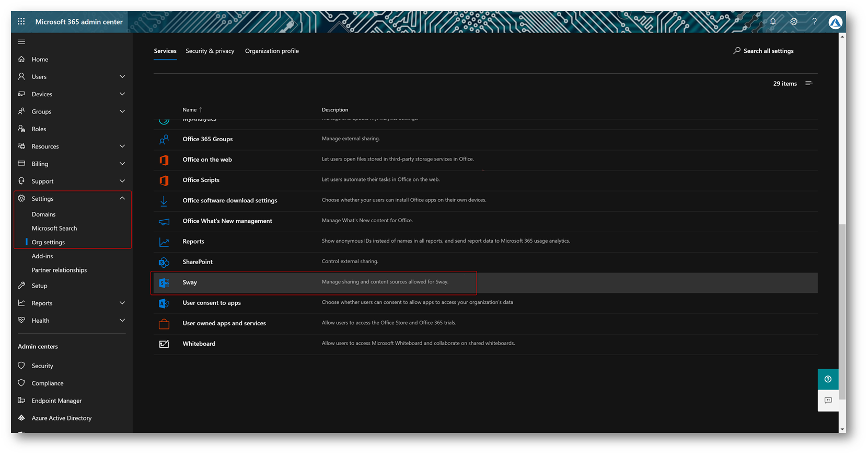Click the Office on the web icon
This screenshot has height=455, width=868.
tap(164, 160)
